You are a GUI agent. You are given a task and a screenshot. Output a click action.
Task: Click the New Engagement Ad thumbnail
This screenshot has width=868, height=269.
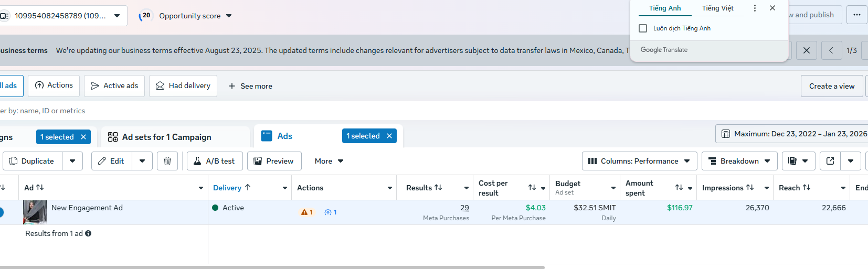(x=35, y=212)
